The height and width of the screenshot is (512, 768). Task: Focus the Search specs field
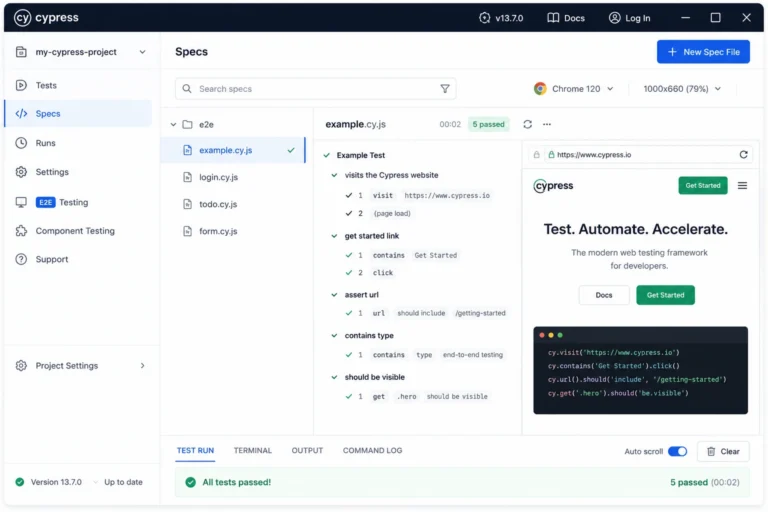point(315,89)
